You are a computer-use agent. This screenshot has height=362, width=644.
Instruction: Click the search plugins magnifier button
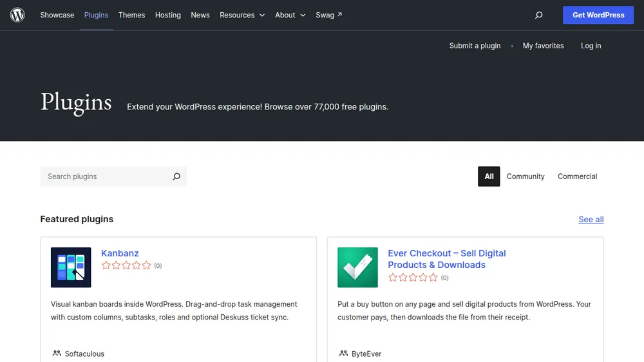(176, 176)
